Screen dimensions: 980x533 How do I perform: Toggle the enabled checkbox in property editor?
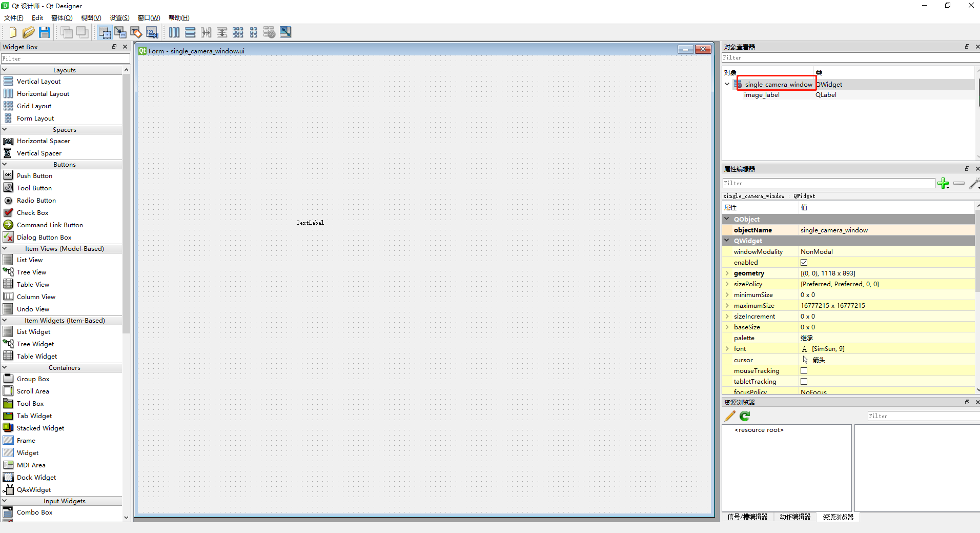tap(804, 262)
